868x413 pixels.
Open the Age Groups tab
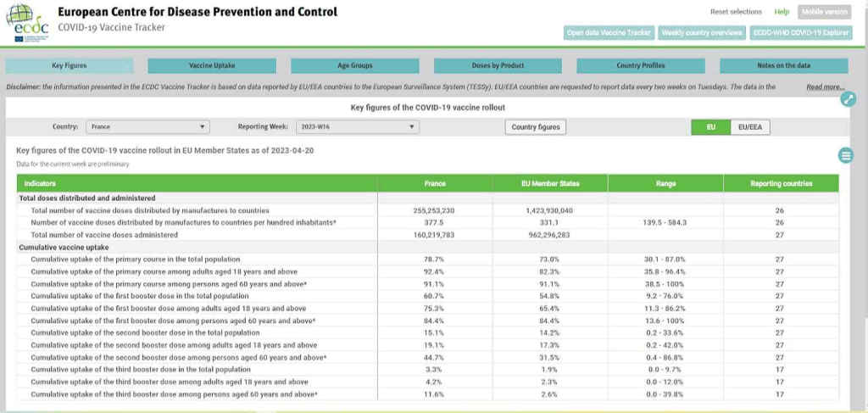[355, 65]
